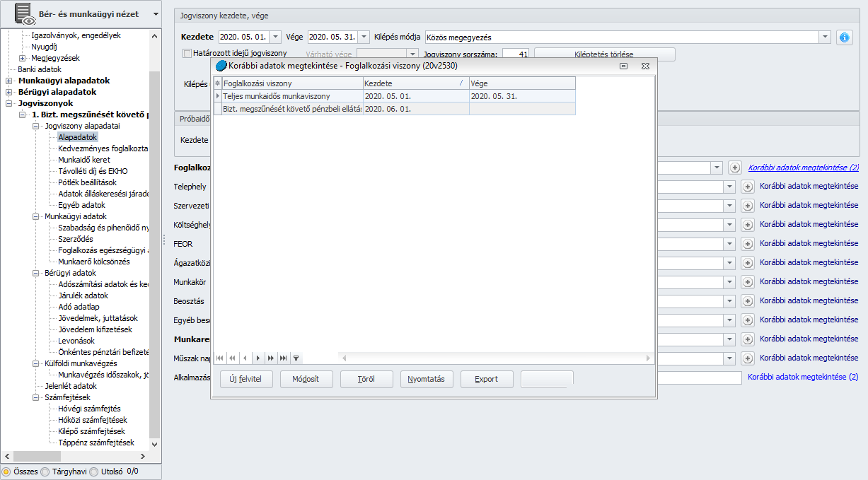The height and width of the screenshot is (480, 868).
Task: Open Járulék adatok tree item
Action: pos(83,295)
